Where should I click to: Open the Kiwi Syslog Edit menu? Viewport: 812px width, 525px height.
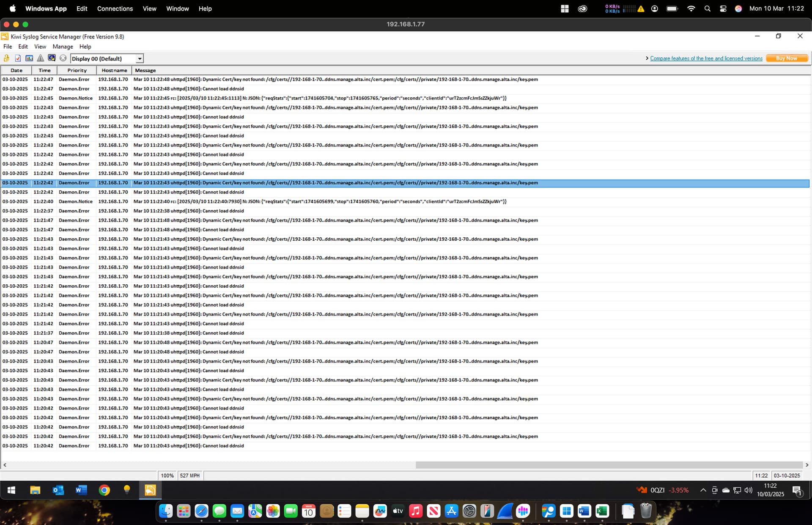coord(23,47)
